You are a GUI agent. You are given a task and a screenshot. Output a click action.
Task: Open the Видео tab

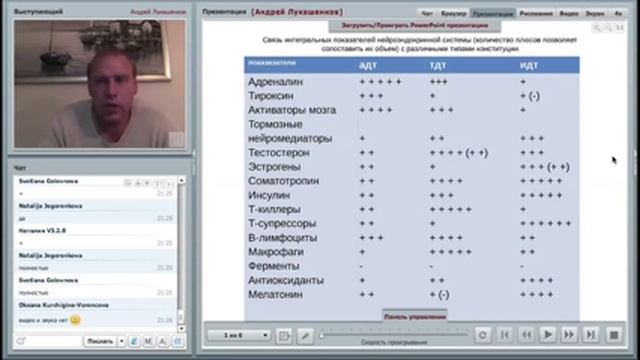pos(569,13)
